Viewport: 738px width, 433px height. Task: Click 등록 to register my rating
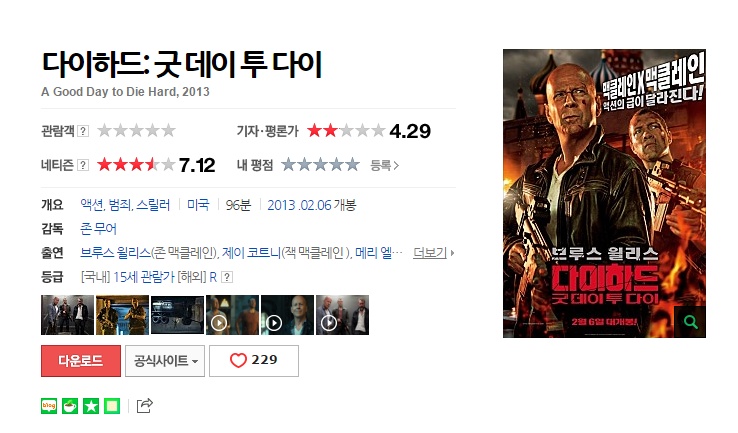pos(385,165)
